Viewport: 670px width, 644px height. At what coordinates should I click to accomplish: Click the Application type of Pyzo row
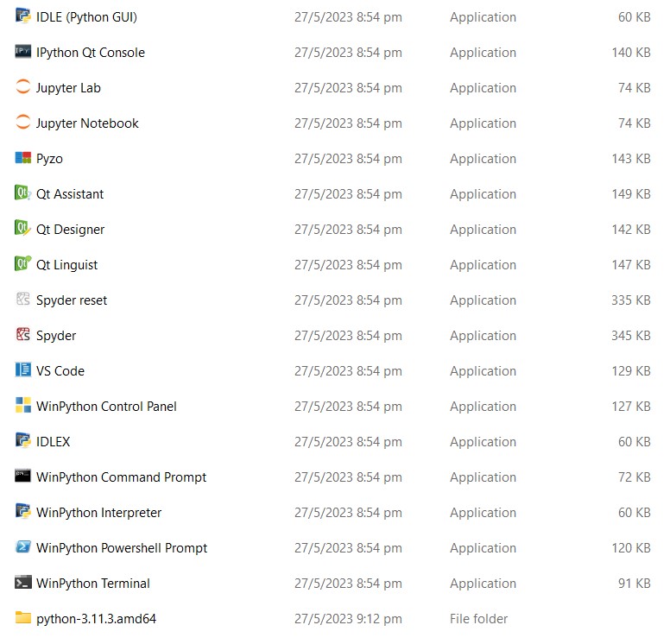(483, 159)
